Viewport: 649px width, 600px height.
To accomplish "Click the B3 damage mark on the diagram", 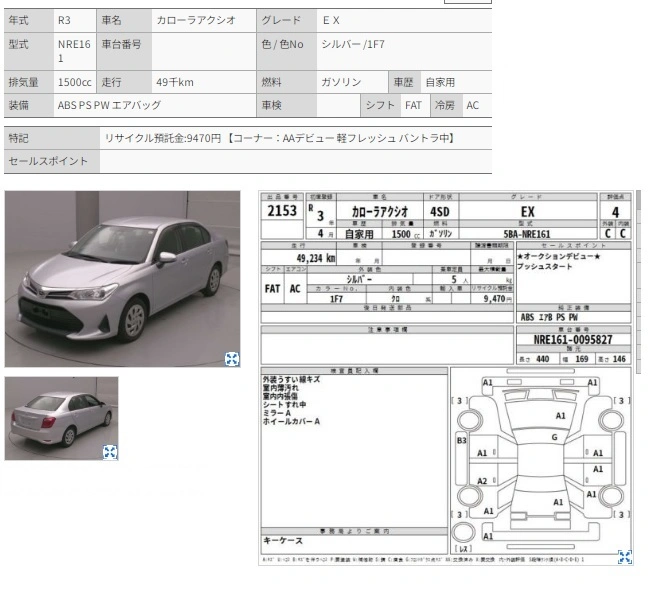I will (462, 440).
